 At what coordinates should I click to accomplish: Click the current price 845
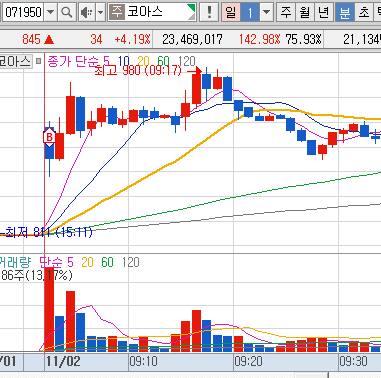pyautogui.click(x=31, y=39)
